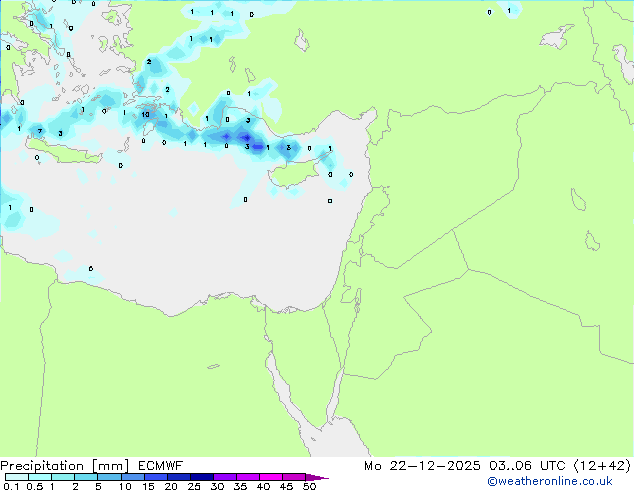Click the 'ECMWF' model label
Viewport: 634px width, 490px height.
(161, 466)
